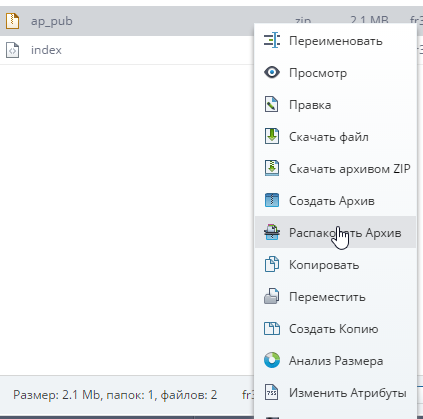This screenshot has width=423, height=419.
Task: Click the Rename (Переименовать) icon
Action: tap(272, 41)
